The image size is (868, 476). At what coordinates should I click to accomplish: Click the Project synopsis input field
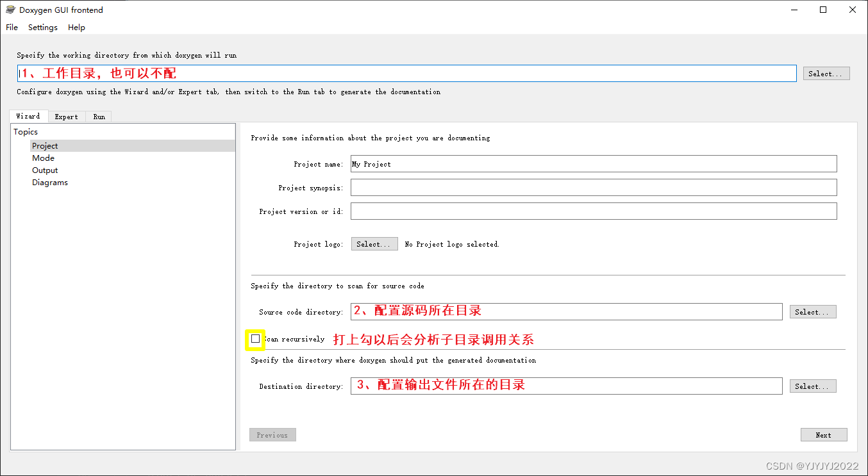(593, 187)
